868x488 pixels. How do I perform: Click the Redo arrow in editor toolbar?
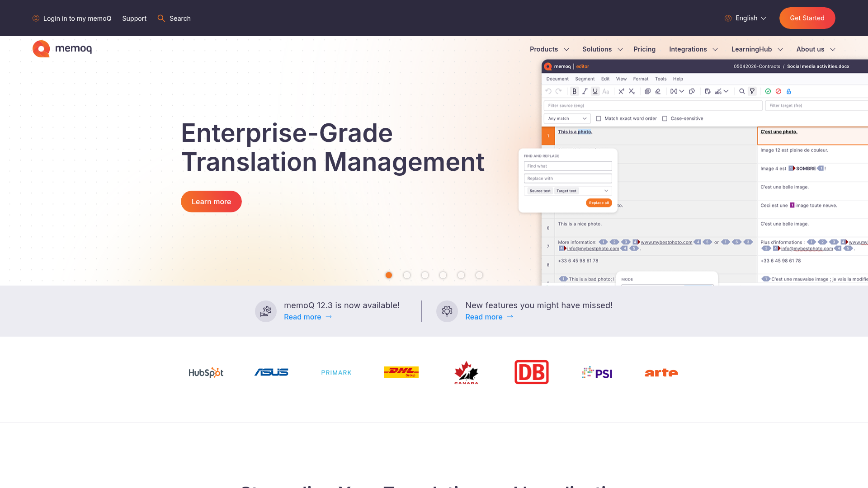pyautogui.click(x=559, y=91)
